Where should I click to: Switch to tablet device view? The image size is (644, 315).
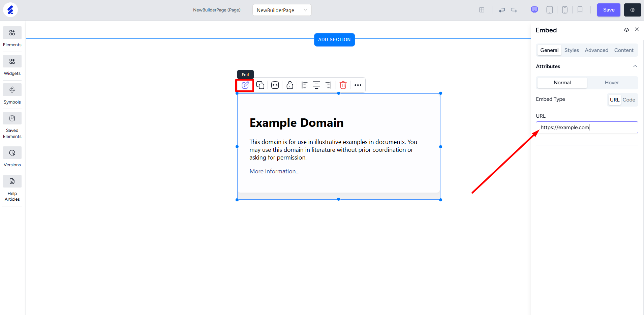tap(550, 10)
